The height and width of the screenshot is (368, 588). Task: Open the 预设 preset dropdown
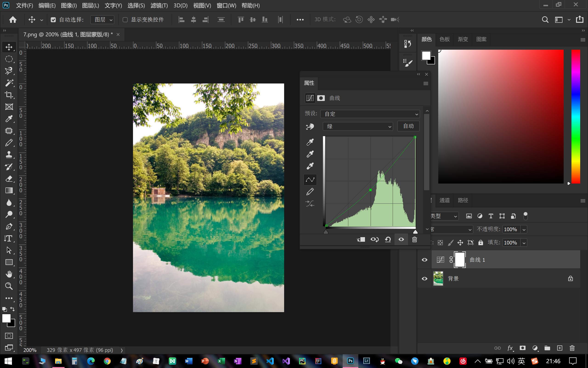click(370, 114)
